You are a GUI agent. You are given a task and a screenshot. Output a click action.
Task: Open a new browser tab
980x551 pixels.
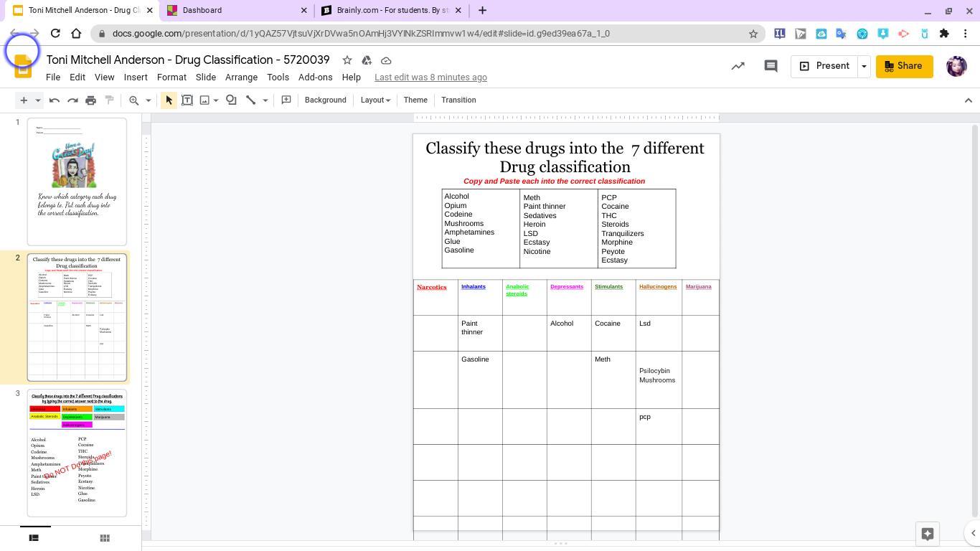coord(482,11)
